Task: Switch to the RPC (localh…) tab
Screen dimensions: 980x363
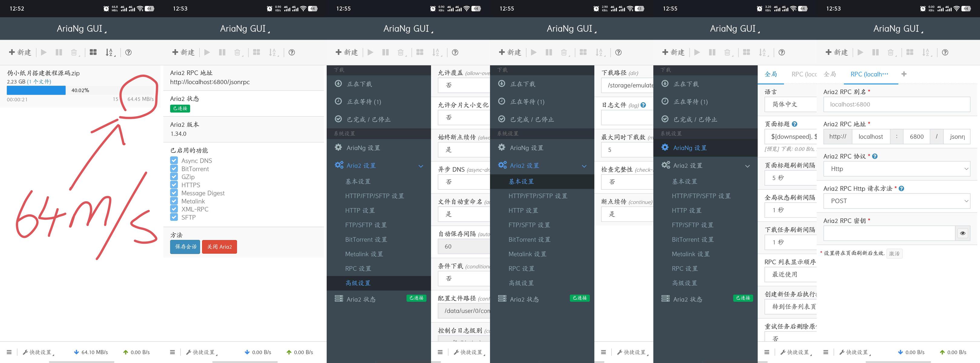Action: click(x=869, y=74)
